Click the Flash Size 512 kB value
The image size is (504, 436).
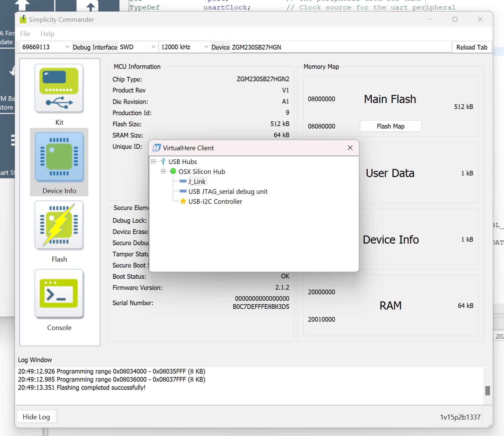(x=280, y=124)
